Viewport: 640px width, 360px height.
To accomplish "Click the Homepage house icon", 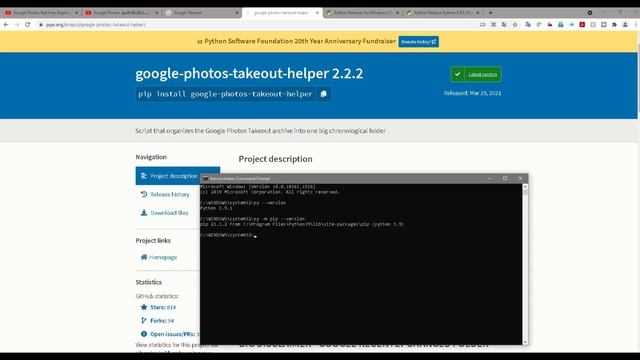I will [x=144, y=257].
